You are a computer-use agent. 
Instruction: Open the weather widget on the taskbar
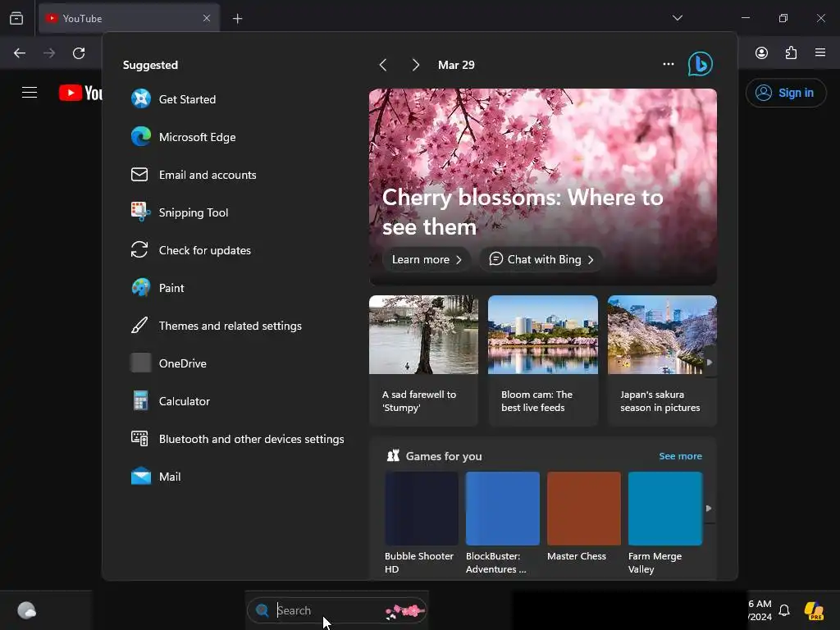26,610
